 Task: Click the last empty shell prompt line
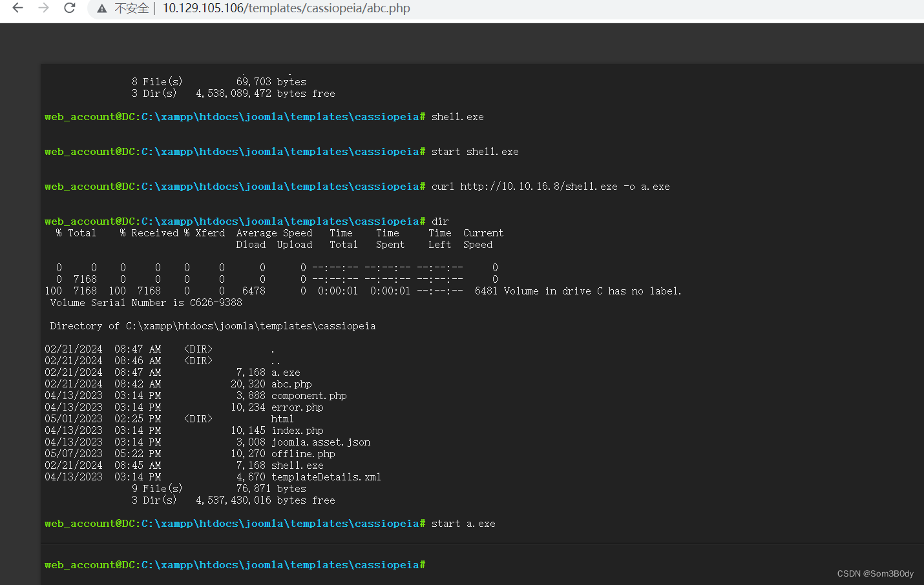[x=235, y=564]
